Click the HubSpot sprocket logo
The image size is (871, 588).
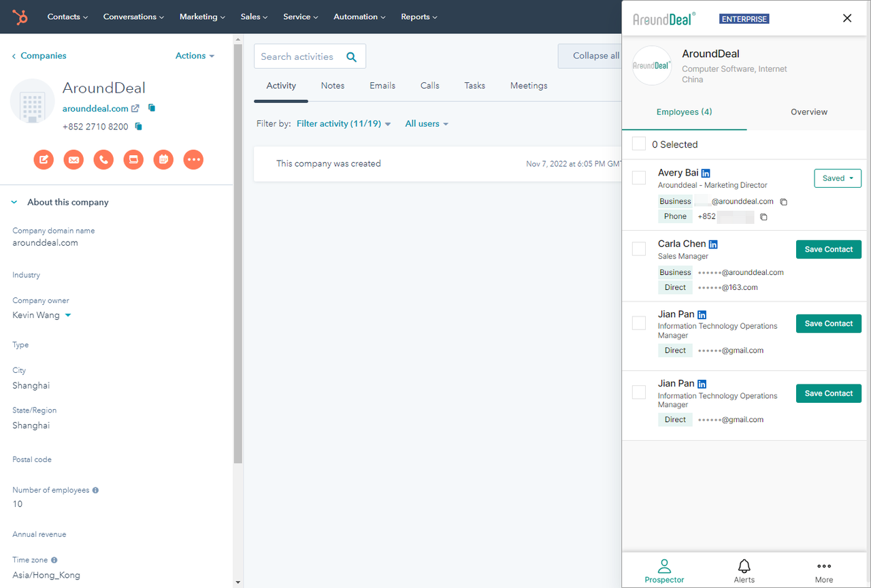click(x=20, y=17)
